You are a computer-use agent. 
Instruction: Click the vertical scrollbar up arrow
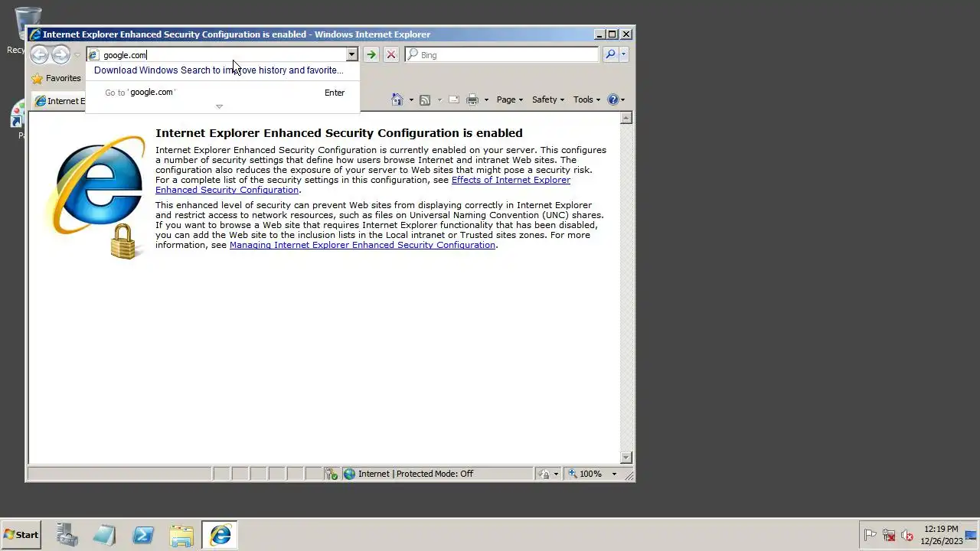(x=626, y=118)
